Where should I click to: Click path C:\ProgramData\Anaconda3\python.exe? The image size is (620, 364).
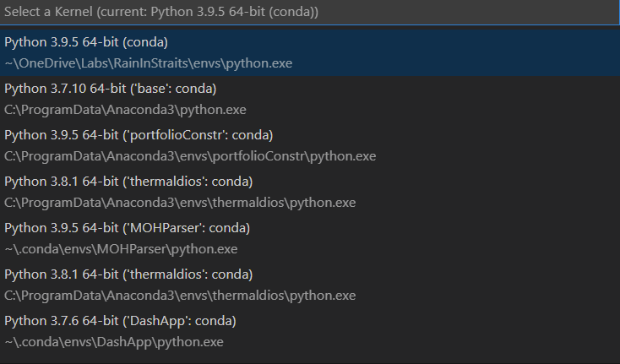(125, 110)
